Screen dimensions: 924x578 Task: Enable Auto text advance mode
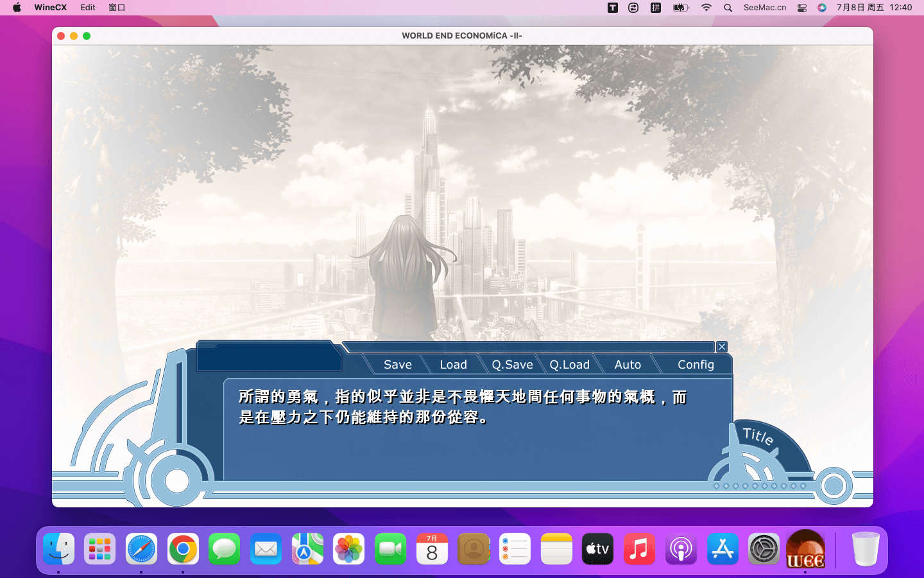click(x=628, y=364)
